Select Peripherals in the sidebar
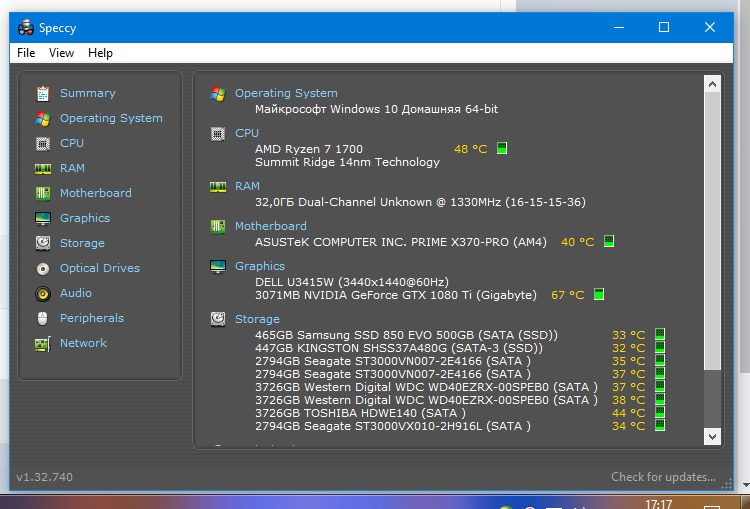Image resolution: width=750 pixels, height=509 pixels. [92, 318]
